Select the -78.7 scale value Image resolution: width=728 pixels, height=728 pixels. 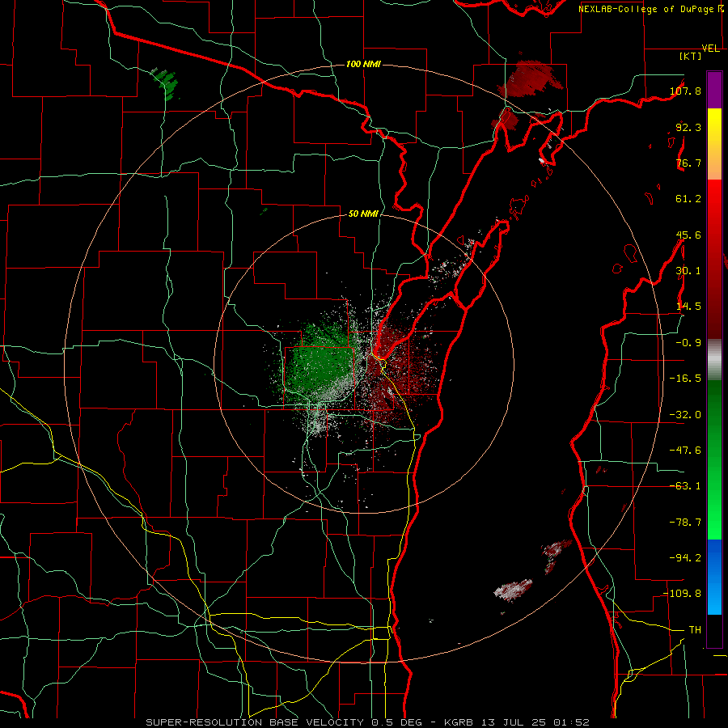tap(685, 523)
